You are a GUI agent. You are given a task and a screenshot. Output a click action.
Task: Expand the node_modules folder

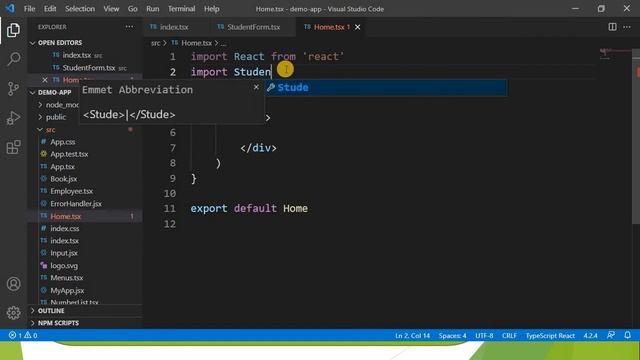[x=58, y=104]
